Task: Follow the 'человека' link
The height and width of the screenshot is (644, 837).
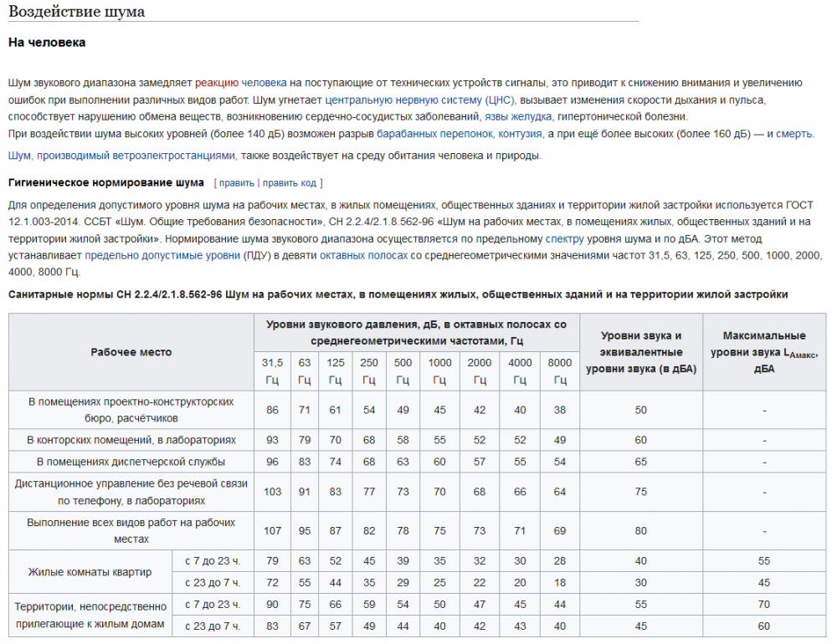Action: (x=264, y=83)
